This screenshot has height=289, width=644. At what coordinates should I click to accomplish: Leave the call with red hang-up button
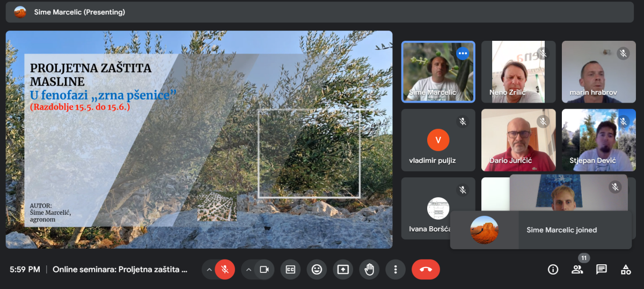426,270
